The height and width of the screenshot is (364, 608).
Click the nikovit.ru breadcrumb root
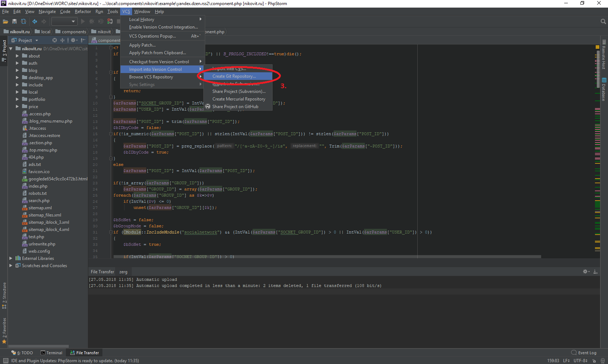coord(17,32)
